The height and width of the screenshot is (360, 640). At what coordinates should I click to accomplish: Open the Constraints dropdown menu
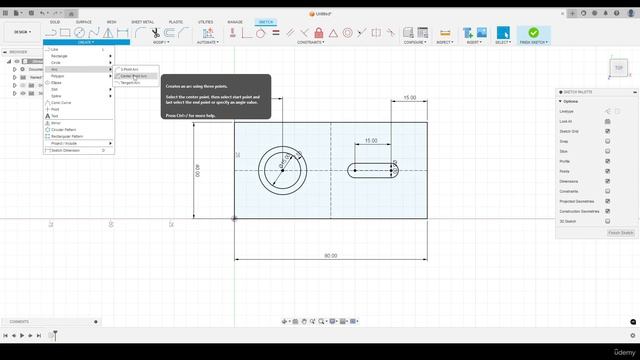pyautogui.click(x=311, y=42)
